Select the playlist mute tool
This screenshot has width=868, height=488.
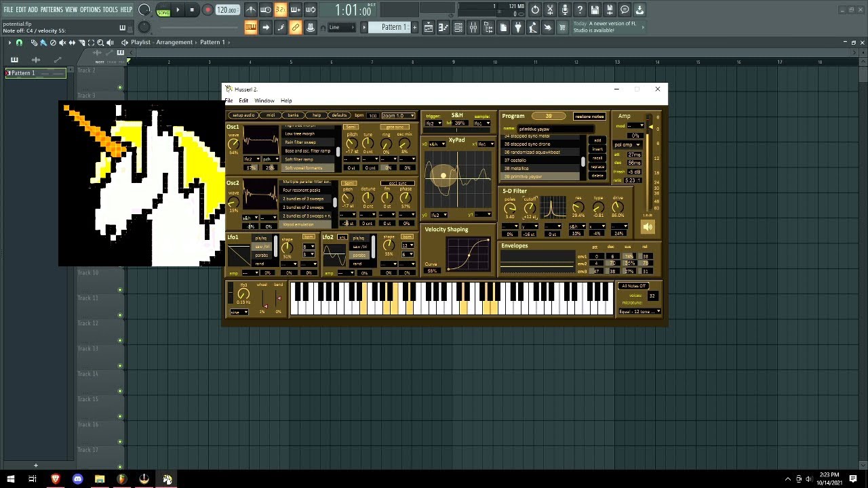[x=62, y=43]
